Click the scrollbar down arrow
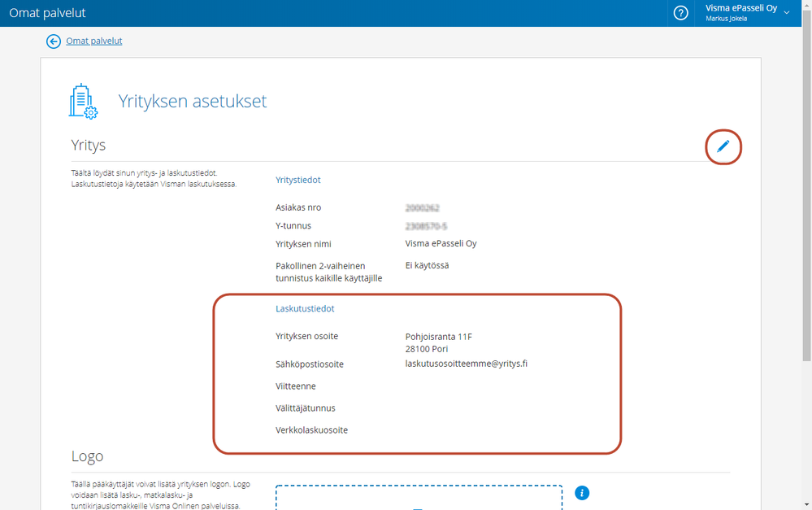The width and height of the screenshot is (812, 510). 807,504
